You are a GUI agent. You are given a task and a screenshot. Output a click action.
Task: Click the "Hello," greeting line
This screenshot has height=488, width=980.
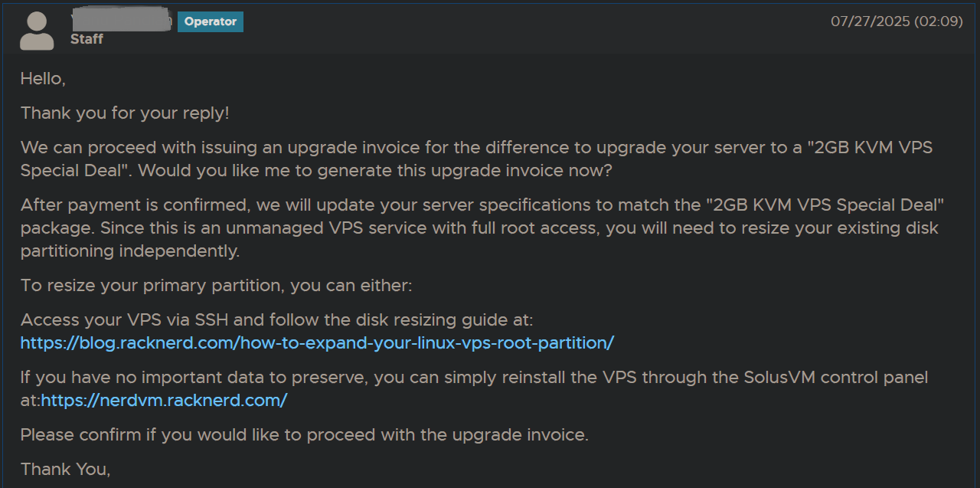coord(43,78)
